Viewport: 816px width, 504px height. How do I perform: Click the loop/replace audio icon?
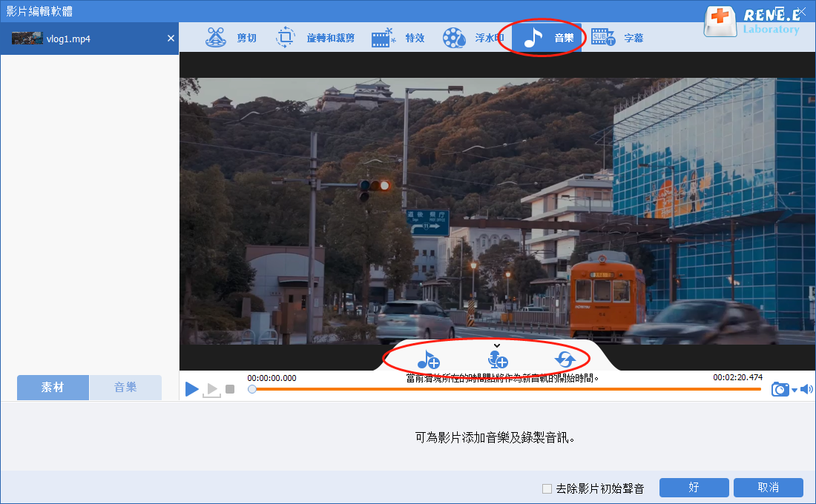(x=565, y=359)
